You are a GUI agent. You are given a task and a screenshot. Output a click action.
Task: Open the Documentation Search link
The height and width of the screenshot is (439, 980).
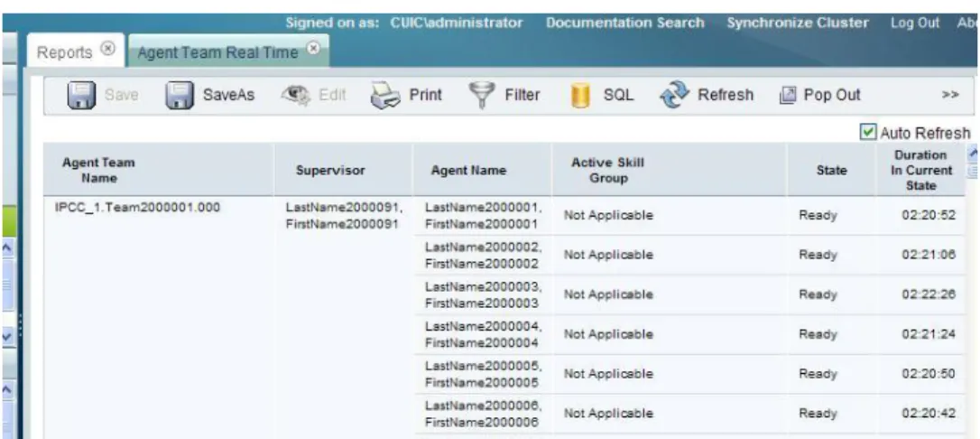click(625, 23)
